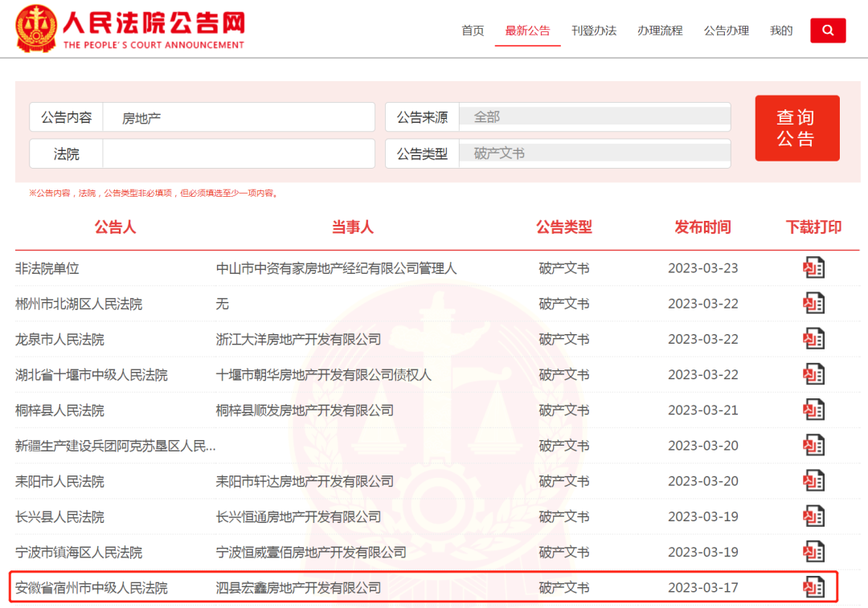Open 耒阳市人民法院 announcer entry
868x608 pixels.
pyautogui.click(x=59, y=481)
